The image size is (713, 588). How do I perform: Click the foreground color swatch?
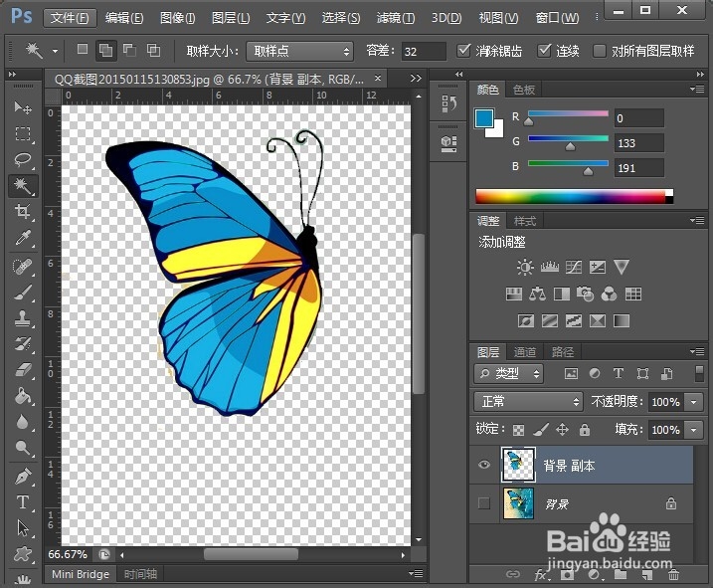pos(484,117)
